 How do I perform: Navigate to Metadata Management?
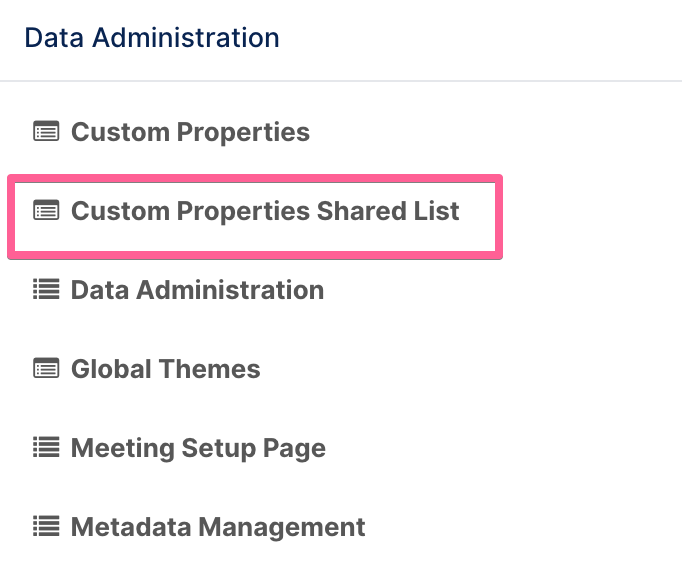pyautogui.click(x=218, y=527)
